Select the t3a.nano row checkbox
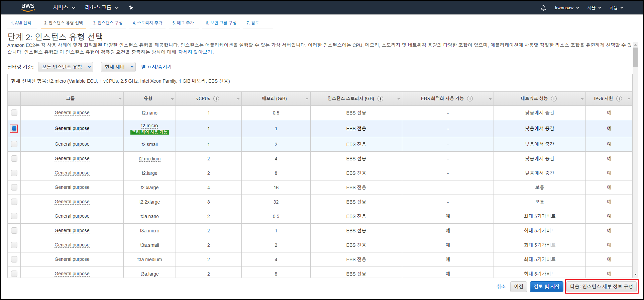This screenshot has height=300, width=644. coord(14,216)
